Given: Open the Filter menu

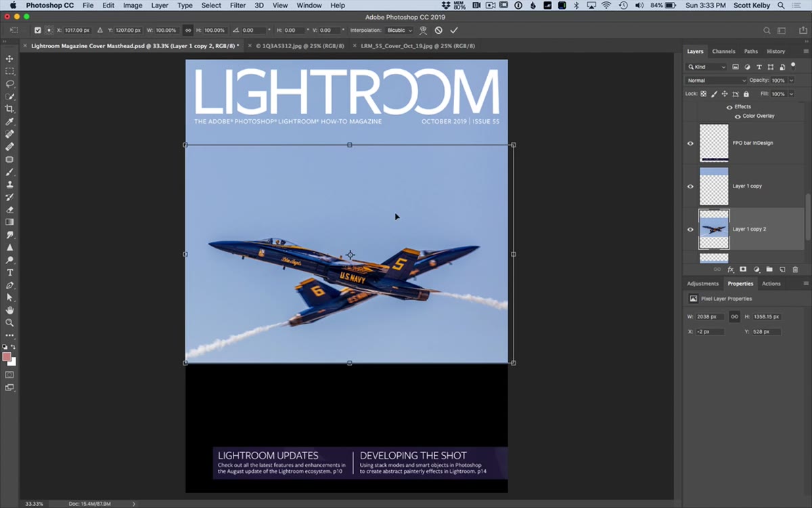Looking at the screenshot, I should (238, 5).
